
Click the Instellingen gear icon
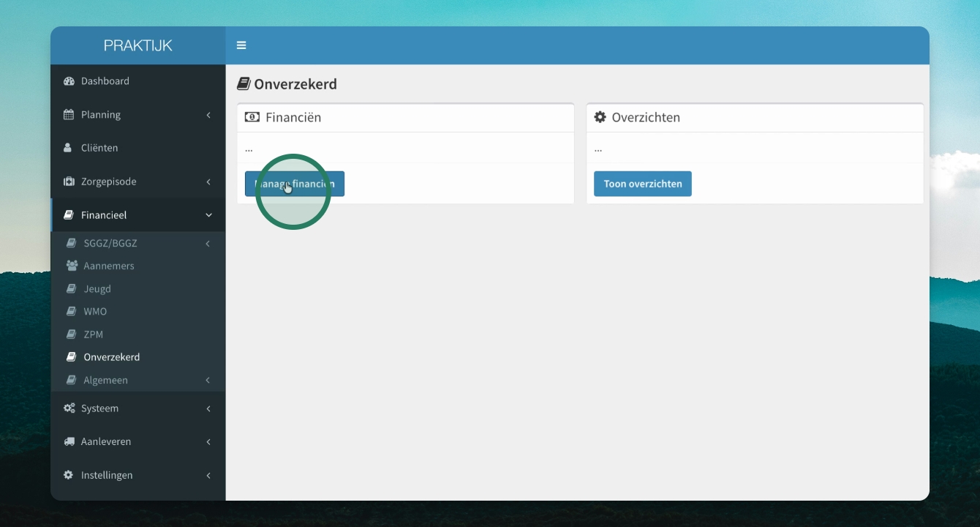point(69,475)
